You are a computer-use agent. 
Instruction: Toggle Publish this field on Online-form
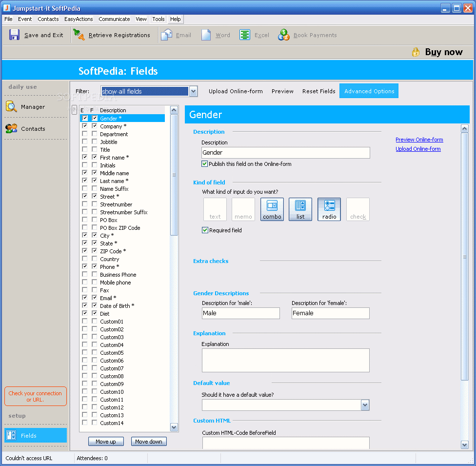(x=205, y=164)
